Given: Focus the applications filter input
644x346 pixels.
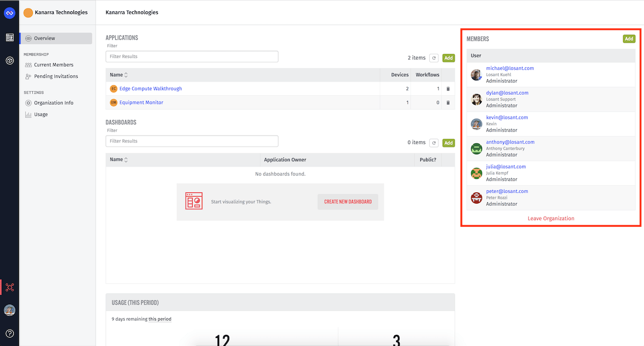Looking at the screenshot, I should [192, 56].
